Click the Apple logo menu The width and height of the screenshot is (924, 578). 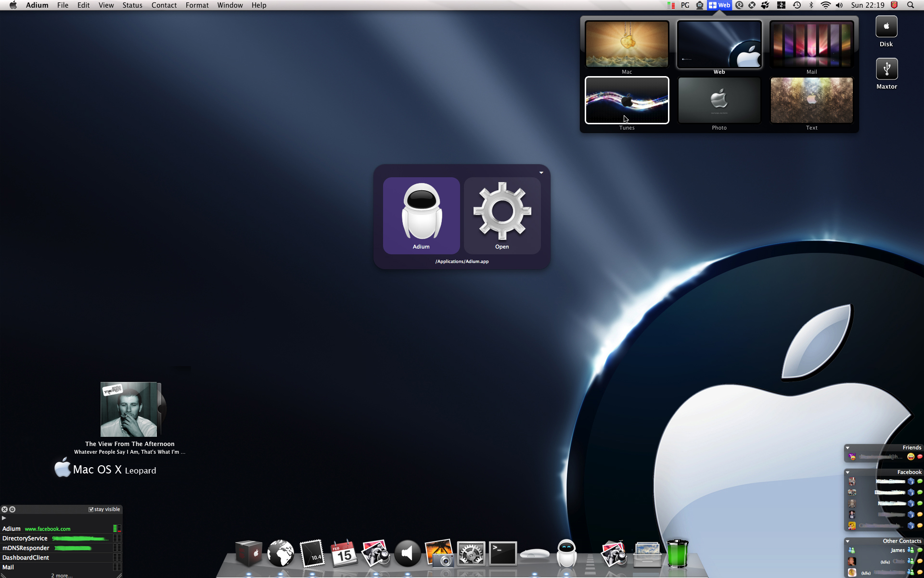click(x=13, y=5)
